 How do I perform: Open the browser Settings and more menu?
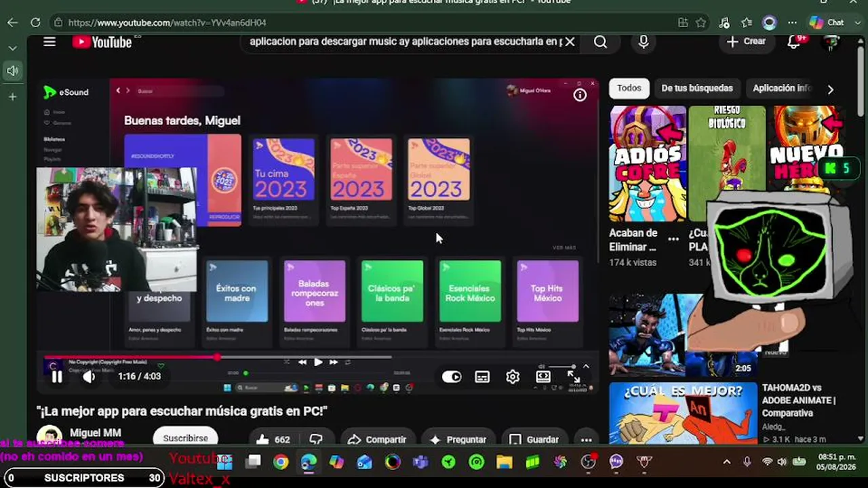[792, 22]
